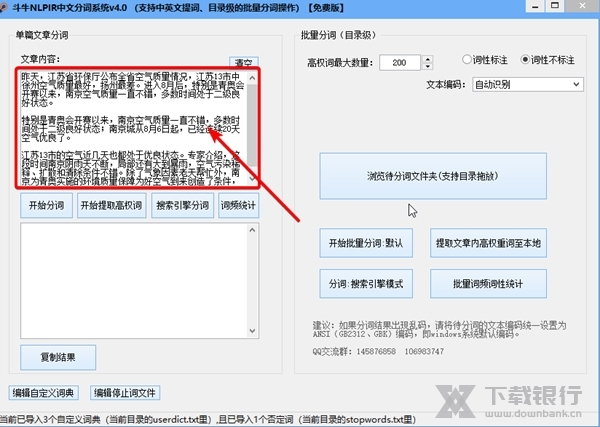600x427 pixels.
Task: Start 搜索引擎分词 segmentation
Action: [183, 205]
